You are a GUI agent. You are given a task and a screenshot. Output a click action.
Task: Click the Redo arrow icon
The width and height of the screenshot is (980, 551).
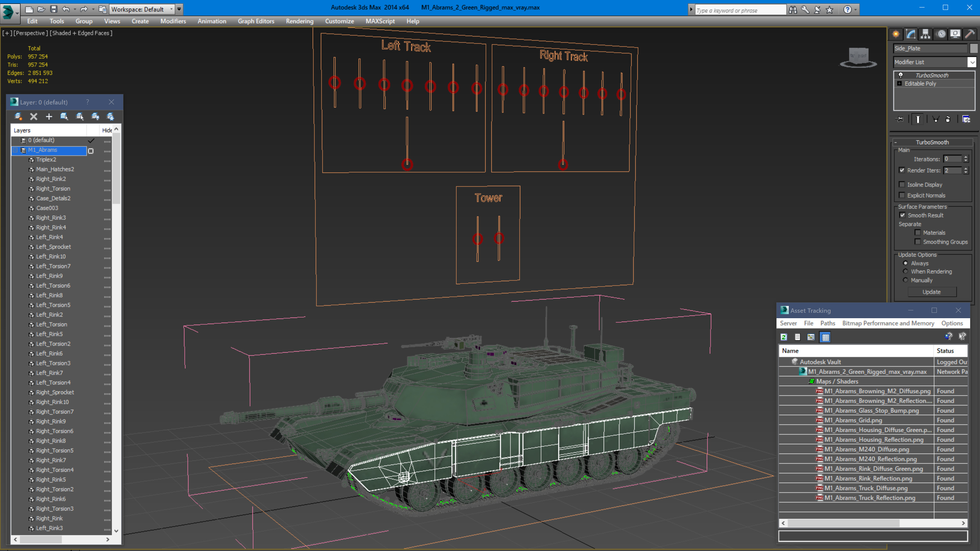pyautogui.click(x=84, y=9)
